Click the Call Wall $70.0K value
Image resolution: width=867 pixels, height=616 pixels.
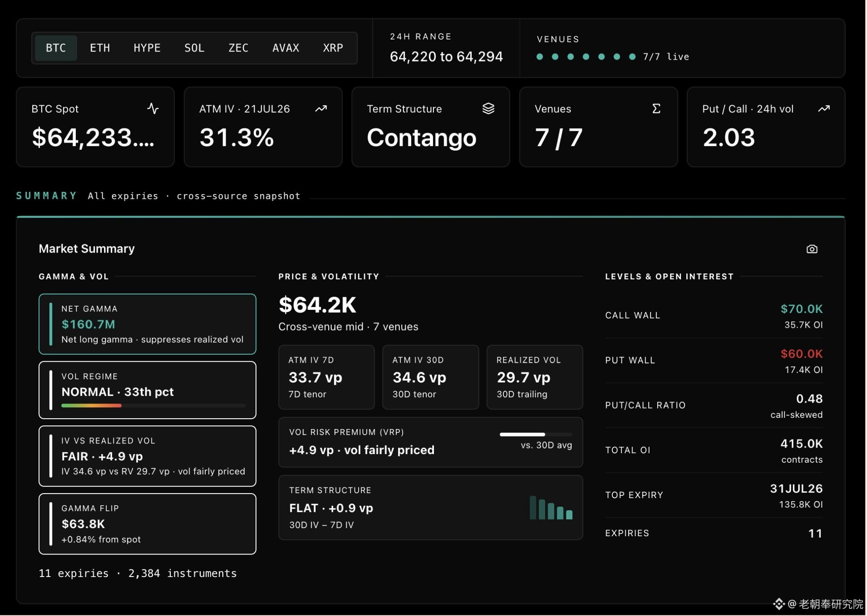[x=802, y=309]
